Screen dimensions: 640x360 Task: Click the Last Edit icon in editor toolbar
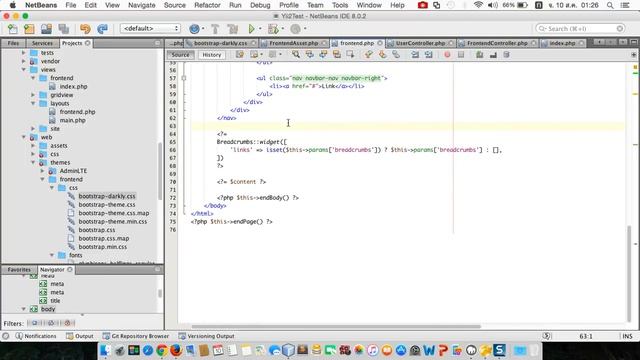(240, 55)
